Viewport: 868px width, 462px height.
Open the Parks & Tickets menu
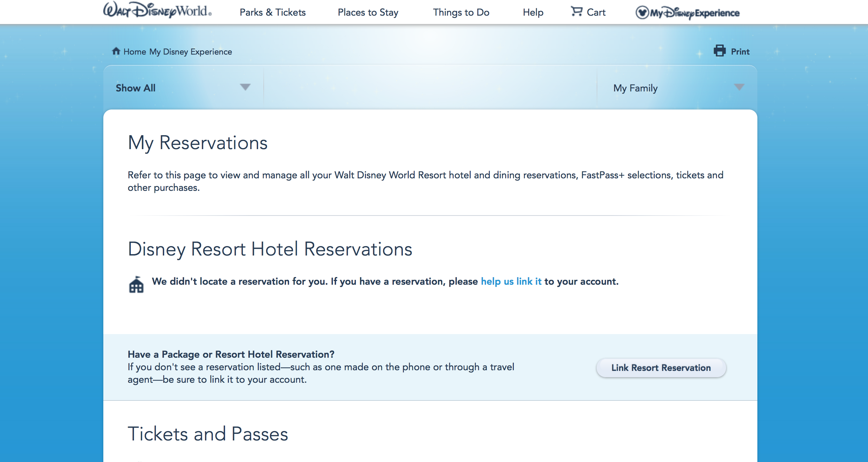coord(273,13)
